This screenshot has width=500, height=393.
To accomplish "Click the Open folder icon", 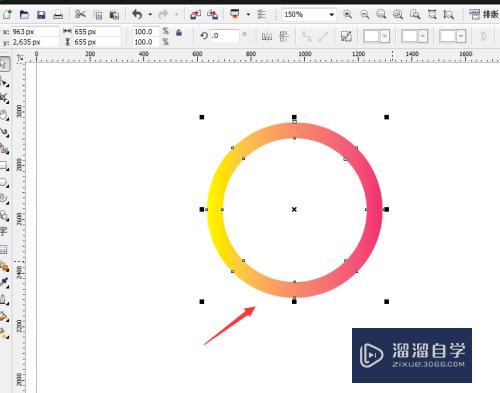I will tap(24, 15).
